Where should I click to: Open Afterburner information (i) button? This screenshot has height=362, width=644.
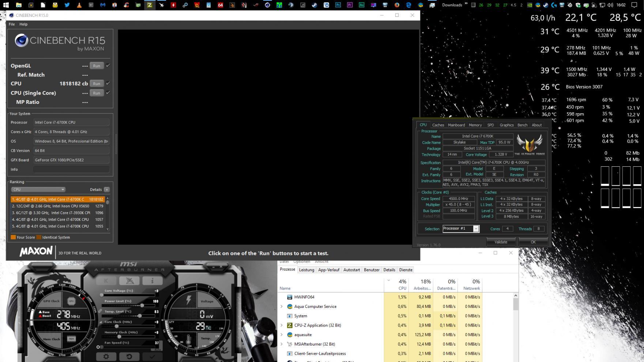pyautogui.click(x=152, y=280)
